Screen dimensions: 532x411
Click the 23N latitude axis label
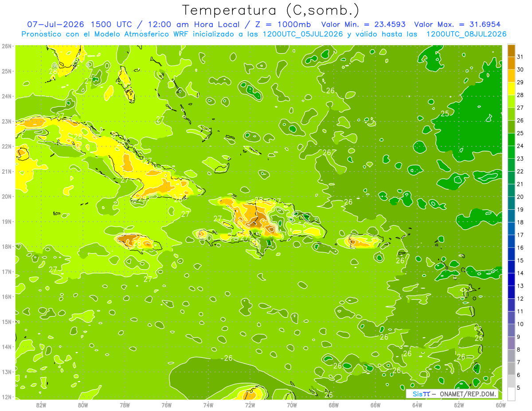coord(7,121)
